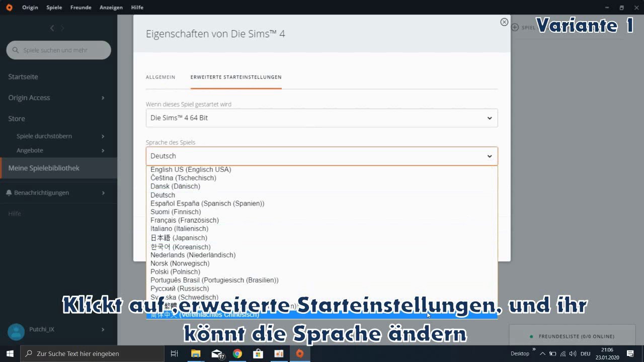The image size is (644, 362).
Task: Click the DEU input language indicator
Action: [585, 353]
